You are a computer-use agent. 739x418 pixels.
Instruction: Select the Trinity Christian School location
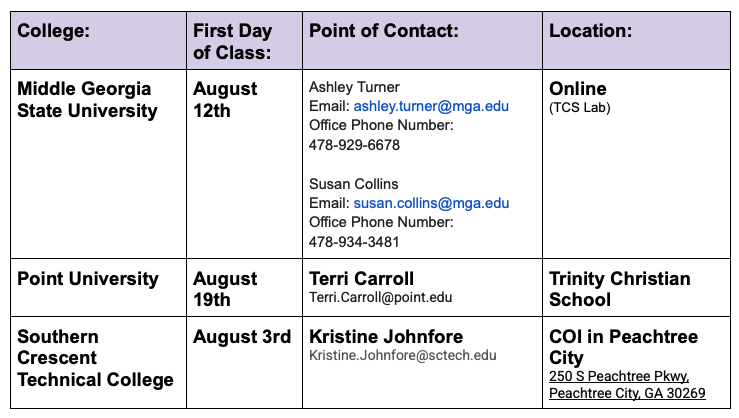tap(619, 289)
